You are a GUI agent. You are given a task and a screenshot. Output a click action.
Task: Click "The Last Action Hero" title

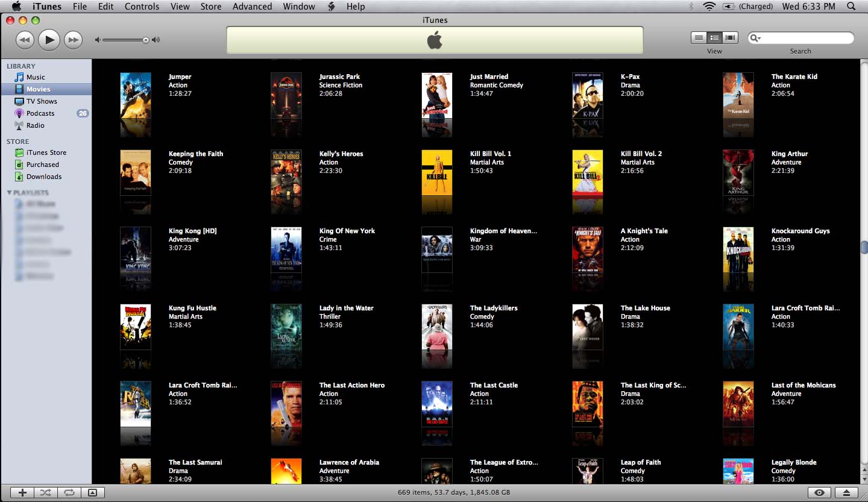coord(352,385)
